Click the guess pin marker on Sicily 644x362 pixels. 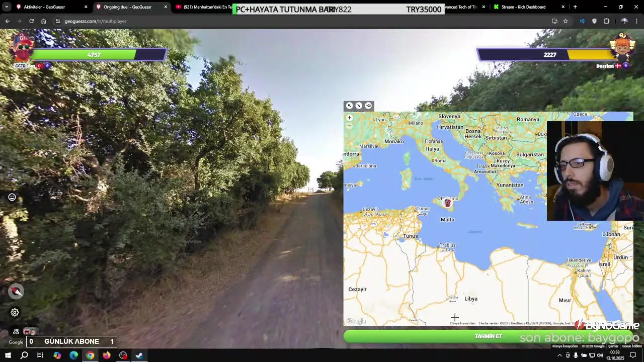[447, 203]
